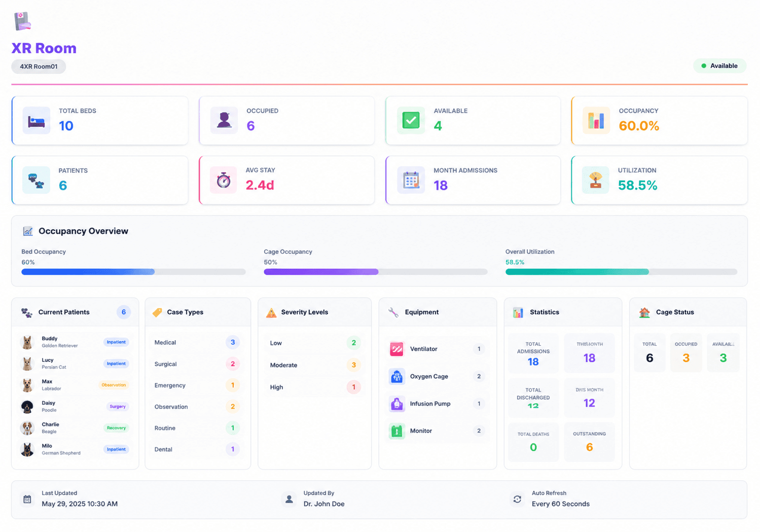Click the Oxygen Cage equipment icon
The width and height of the screenshot is (760, 532).
tap(397, 376)
